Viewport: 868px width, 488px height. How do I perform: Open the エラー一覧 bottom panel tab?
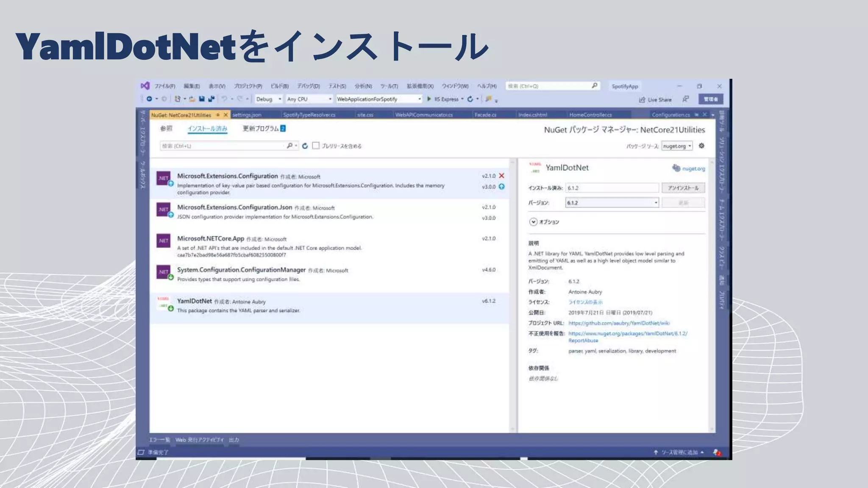pos(159,440)
